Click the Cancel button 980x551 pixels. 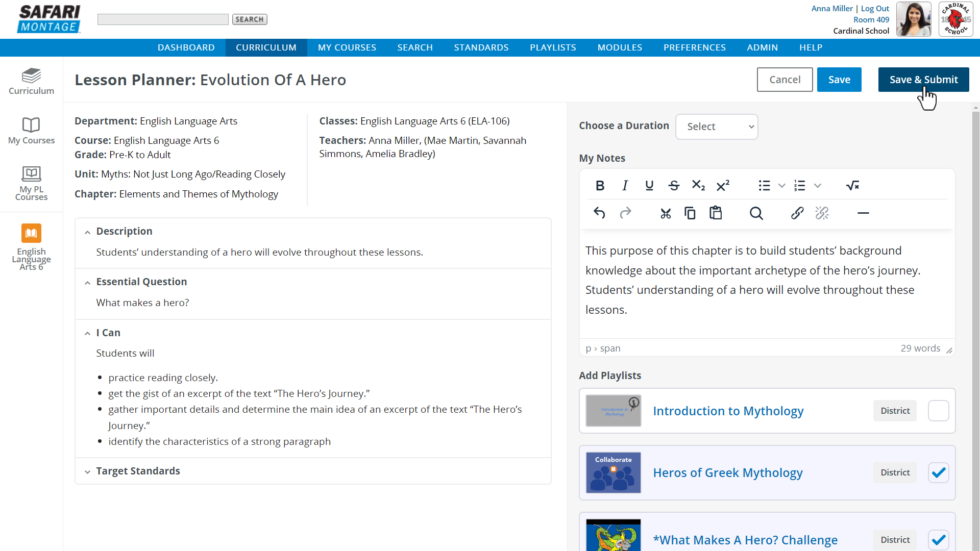tap(785, 80)
